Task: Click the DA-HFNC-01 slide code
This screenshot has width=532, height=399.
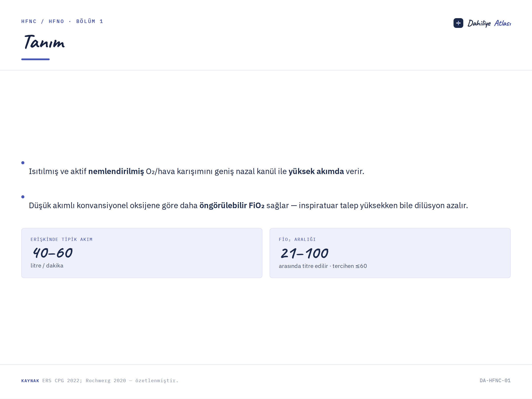Action: (495, 381)
